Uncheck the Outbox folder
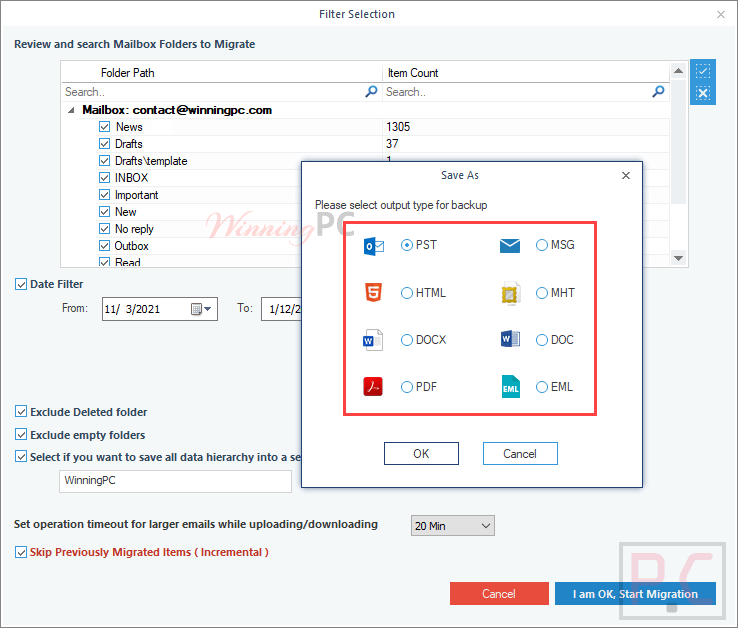Viewport: 738px width, 628px height. coord(104,245)
